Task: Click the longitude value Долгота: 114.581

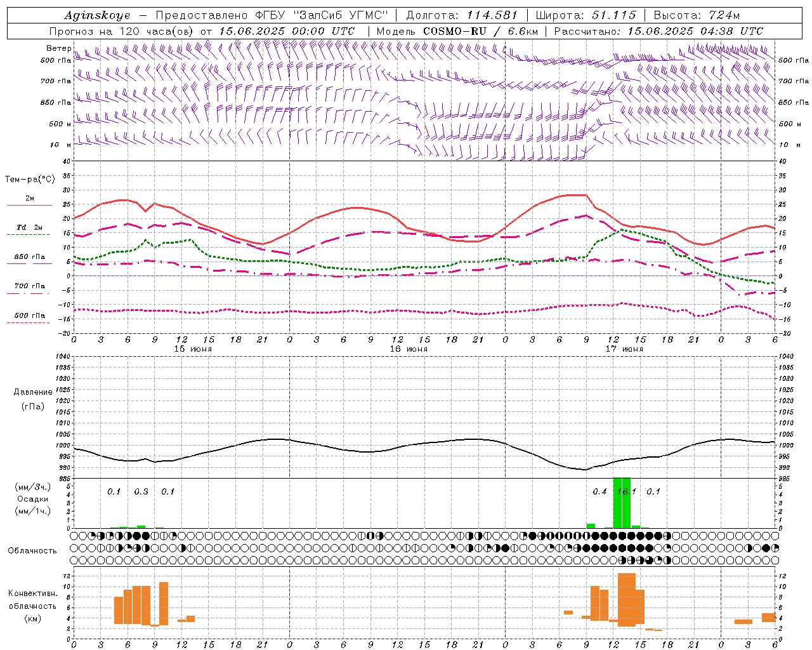Action: pos(462,15)
